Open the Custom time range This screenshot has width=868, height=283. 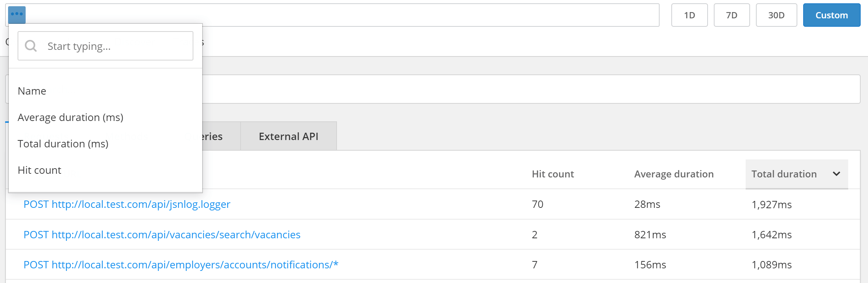click(x=832, y=15)
